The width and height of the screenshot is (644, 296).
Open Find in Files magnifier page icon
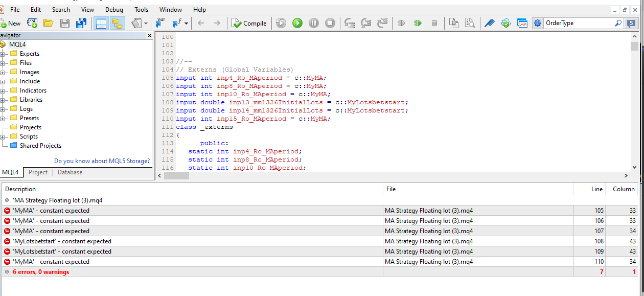[x=470, y=23]
